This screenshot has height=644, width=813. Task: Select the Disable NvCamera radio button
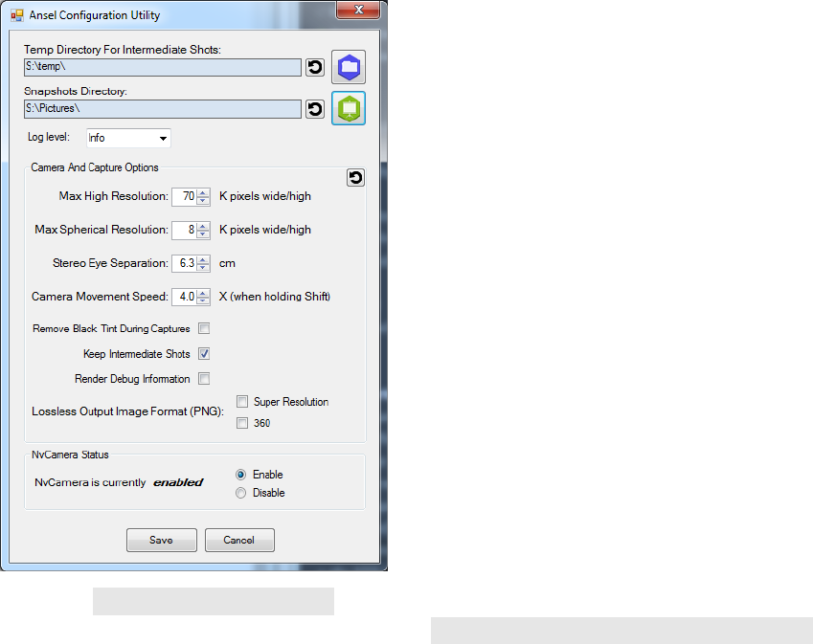coord(240,493)
